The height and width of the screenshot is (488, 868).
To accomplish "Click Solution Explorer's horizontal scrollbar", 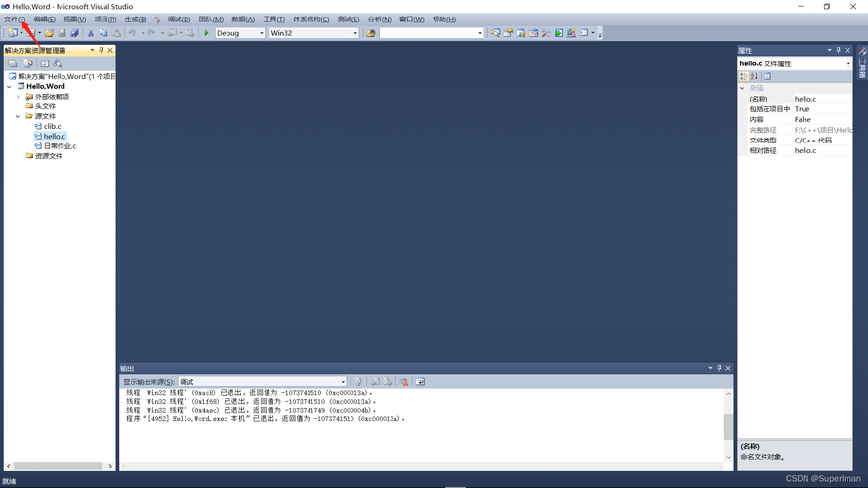I will pos(59,466).
